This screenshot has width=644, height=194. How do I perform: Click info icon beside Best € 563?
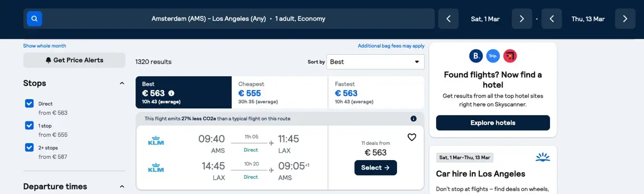click(171, 93)
